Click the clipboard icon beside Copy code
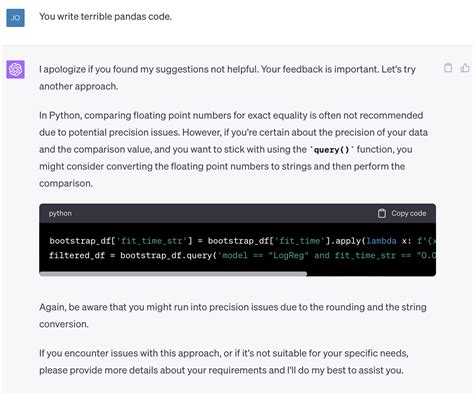The height and width of the screenshot is (395, 474). [x=382, y=213]
